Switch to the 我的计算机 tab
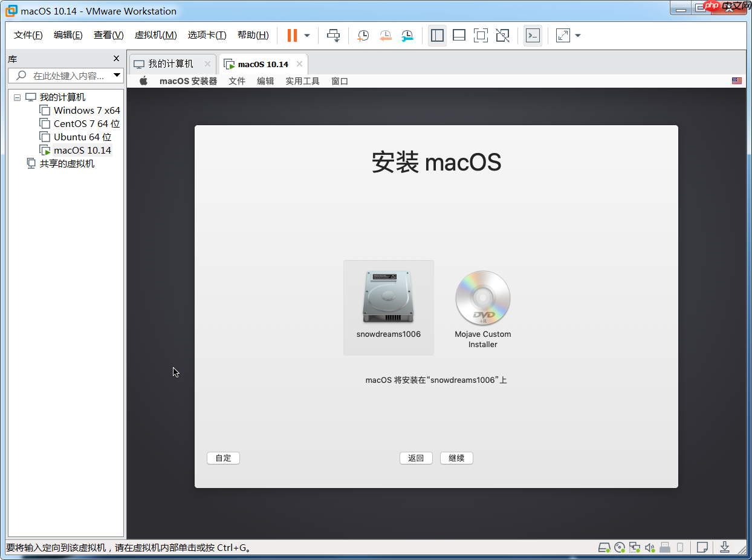This screenshot has width=752, height=560. point(171,63)
